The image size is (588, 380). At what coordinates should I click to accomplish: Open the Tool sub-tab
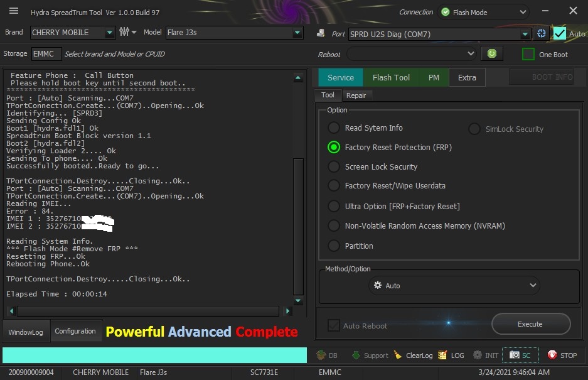click(328, 95)
